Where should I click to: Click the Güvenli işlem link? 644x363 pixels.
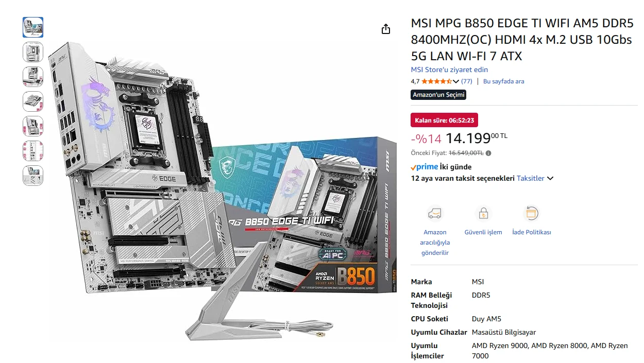click(483, 232)
